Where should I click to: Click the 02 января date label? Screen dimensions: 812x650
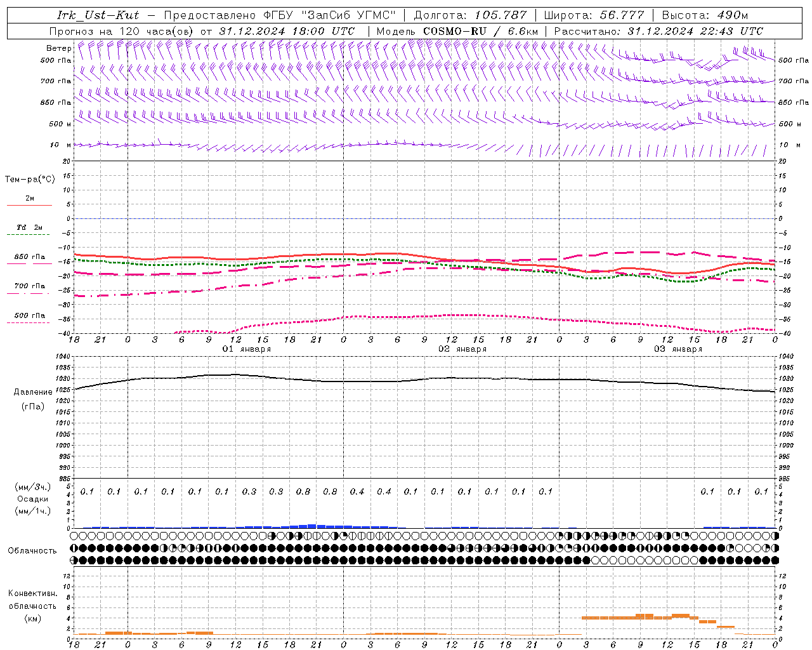click(462, 349)
